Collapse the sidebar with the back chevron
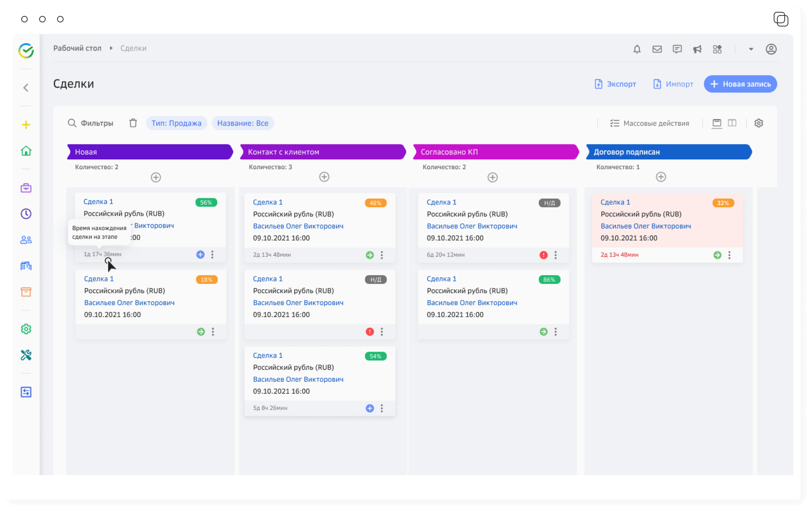The height and width of the screenshot is (511, 812). pyautogui.click(x=26, y=88)
